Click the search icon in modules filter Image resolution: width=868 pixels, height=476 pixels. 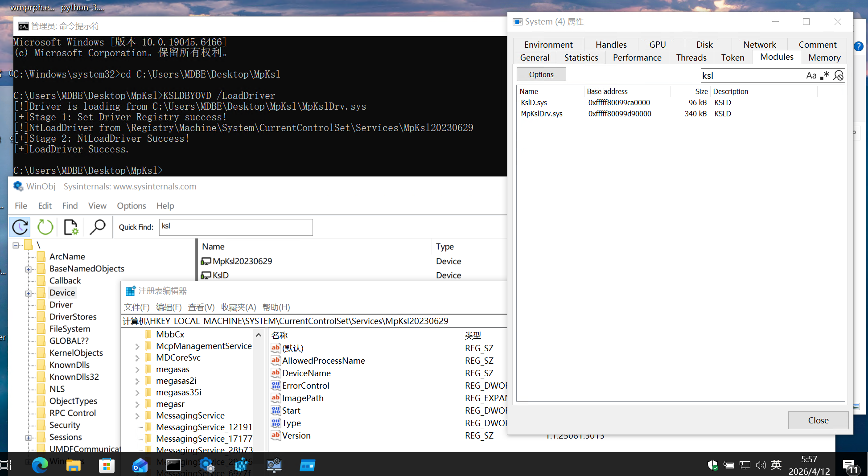[838, 75]
